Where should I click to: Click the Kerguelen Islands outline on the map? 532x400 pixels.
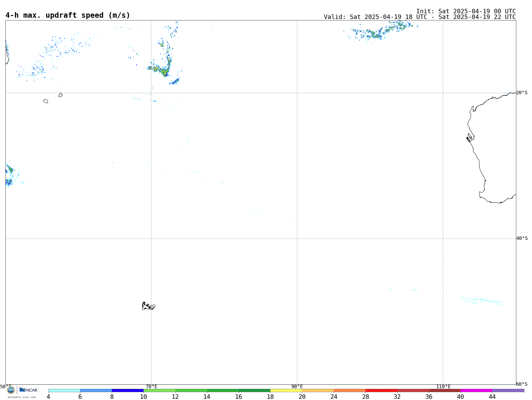149,306
